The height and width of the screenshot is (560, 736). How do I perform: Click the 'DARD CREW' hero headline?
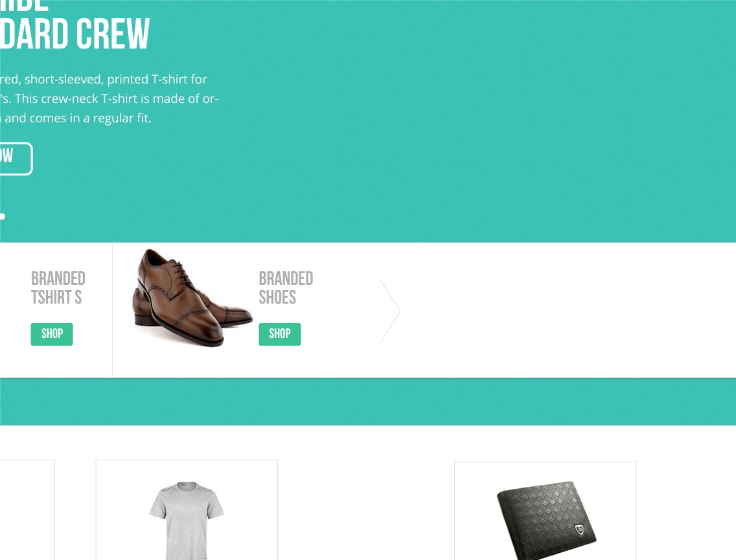tap(75, 34)
